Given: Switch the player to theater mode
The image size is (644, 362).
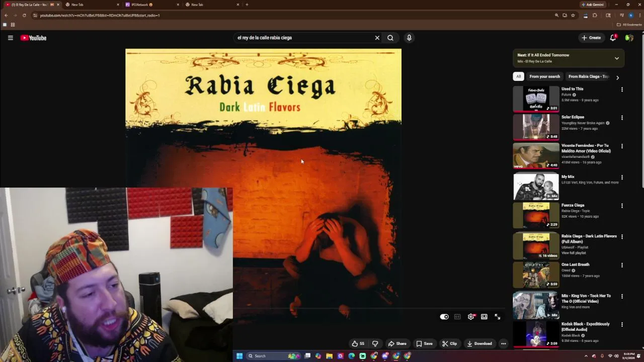Looking at the screenshot, I should 484,317.
